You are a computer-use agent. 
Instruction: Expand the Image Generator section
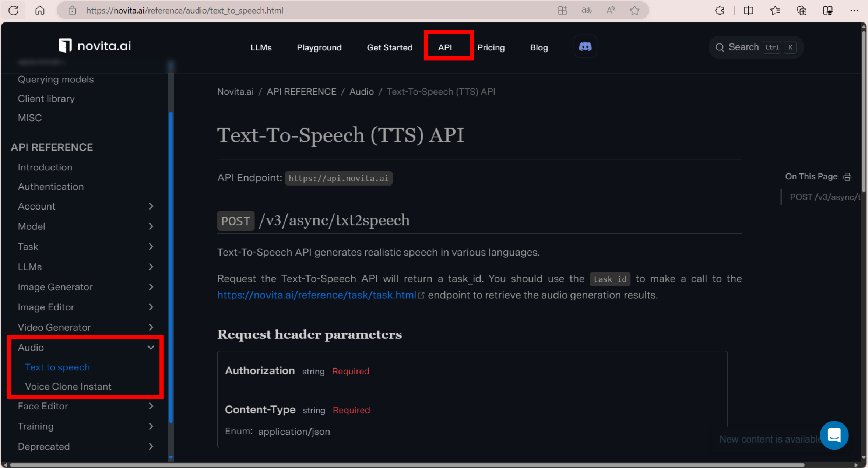(151, 287)
